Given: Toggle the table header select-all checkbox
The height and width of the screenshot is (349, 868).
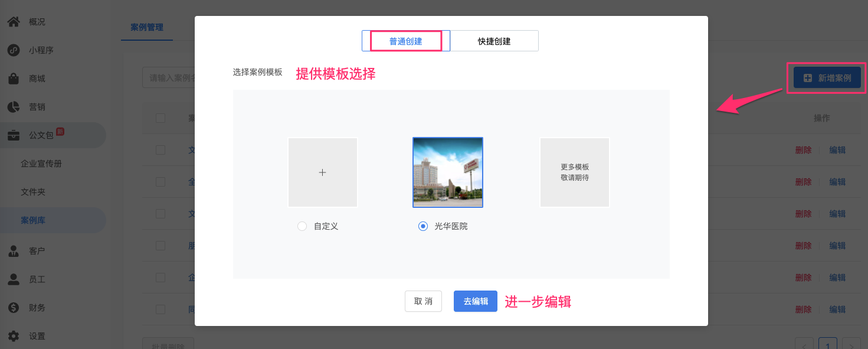Looking at the screenshot, I should click(x=161, y=118).
